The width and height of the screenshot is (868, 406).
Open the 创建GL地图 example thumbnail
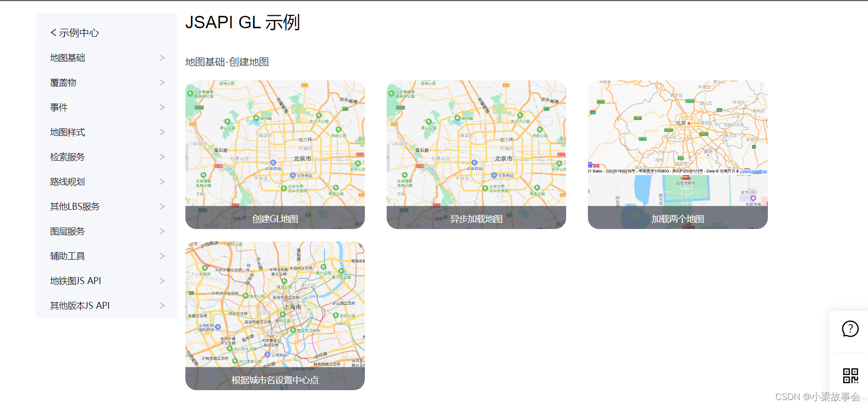coord(275,155)
